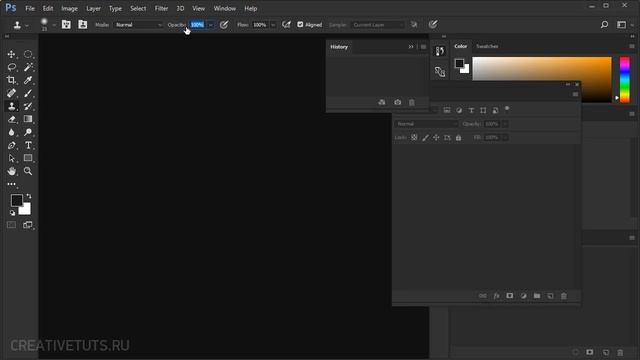Open the Layers panel blend mode dropdown
Screen dimensions: 640x360
tap(427, 124)
